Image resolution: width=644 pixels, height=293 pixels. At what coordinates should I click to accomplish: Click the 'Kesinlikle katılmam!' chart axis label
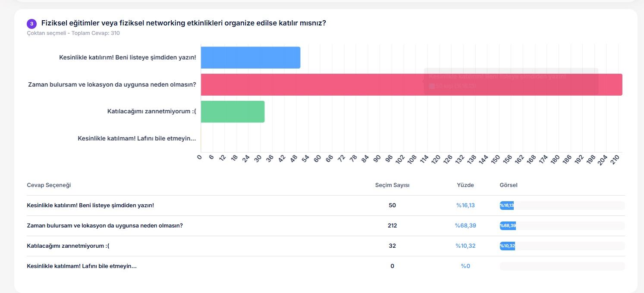[x=137, y=138]
